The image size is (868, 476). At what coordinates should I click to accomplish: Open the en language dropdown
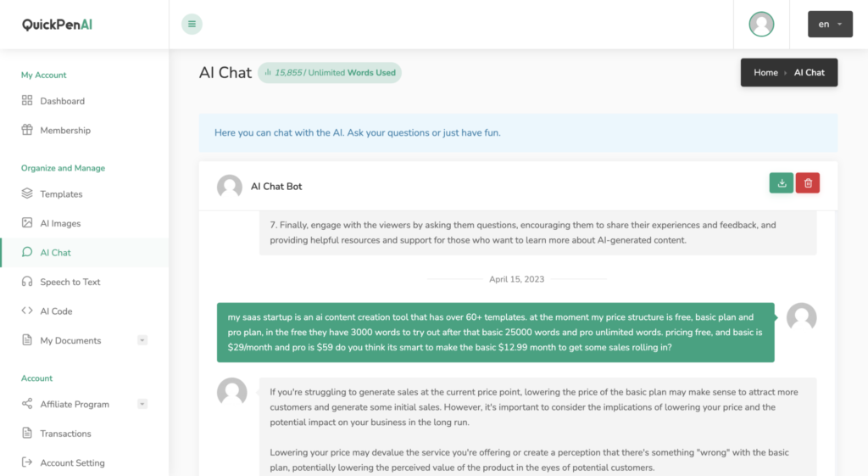coord(829,24)
